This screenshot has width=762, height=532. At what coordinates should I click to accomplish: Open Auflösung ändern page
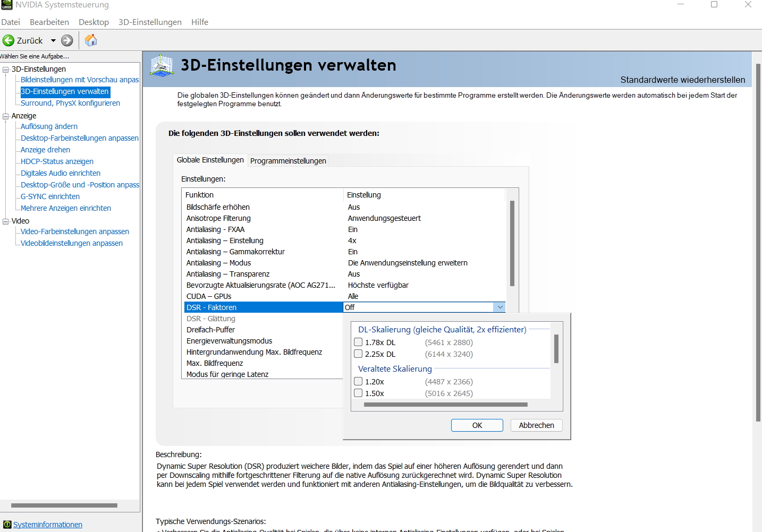click(49, 126)
